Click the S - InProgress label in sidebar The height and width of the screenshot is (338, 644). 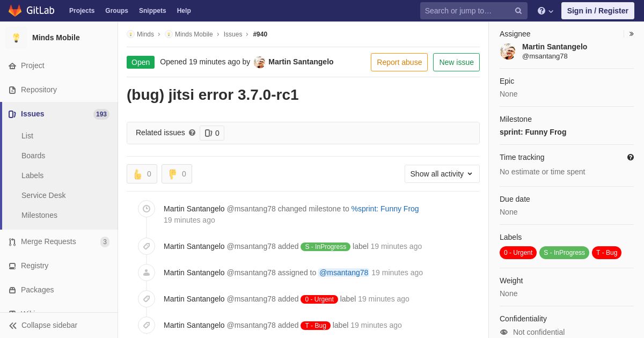coord(564,253)
